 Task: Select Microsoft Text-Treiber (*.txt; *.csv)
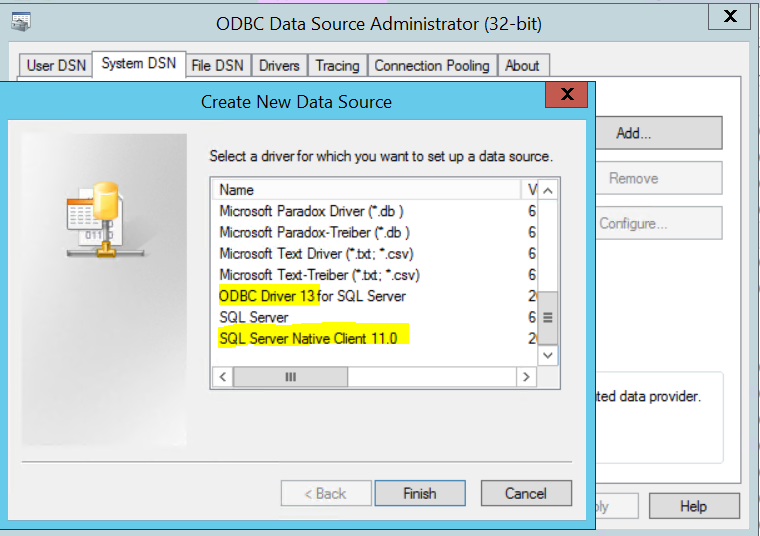(373, 275)
